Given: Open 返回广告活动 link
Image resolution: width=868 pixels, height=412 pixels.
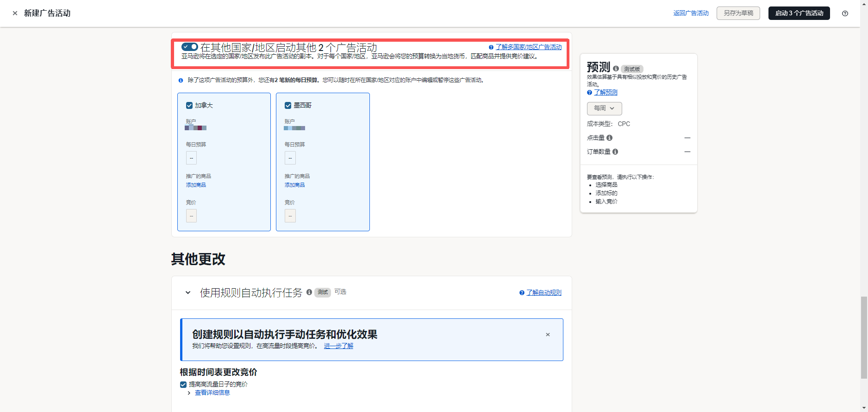Looking at the screenshot, I should click(x=691, y=13).
